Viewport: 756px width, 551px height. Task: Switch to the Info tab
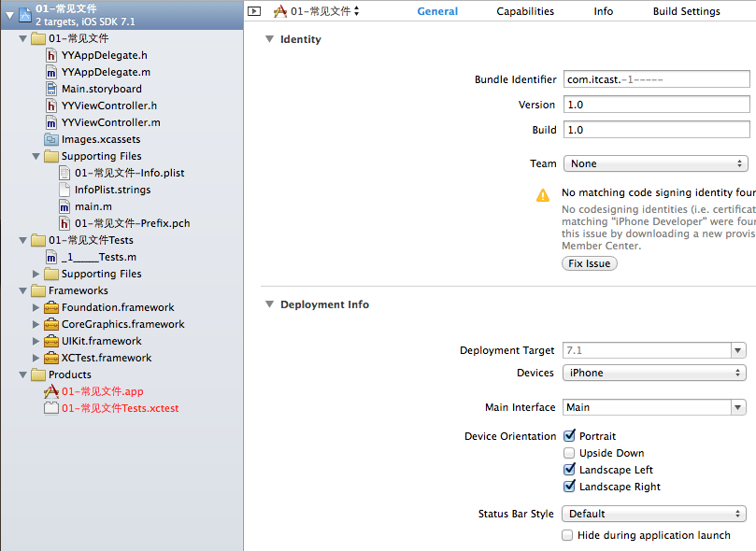(603, 11)
